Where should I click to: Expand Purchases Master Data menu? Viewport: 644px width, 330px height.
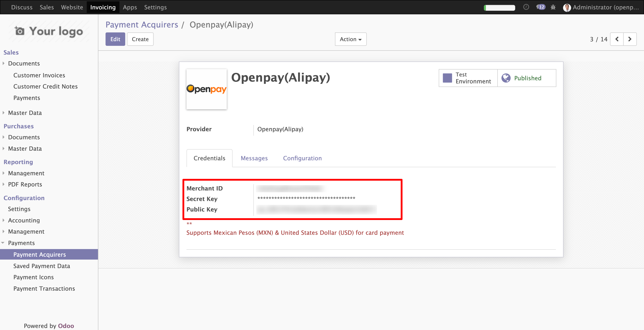tap(25, 148)
